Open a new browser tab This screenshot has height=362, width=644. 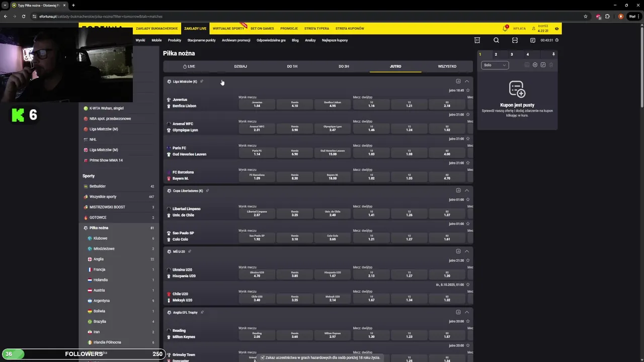coord(73,5)
